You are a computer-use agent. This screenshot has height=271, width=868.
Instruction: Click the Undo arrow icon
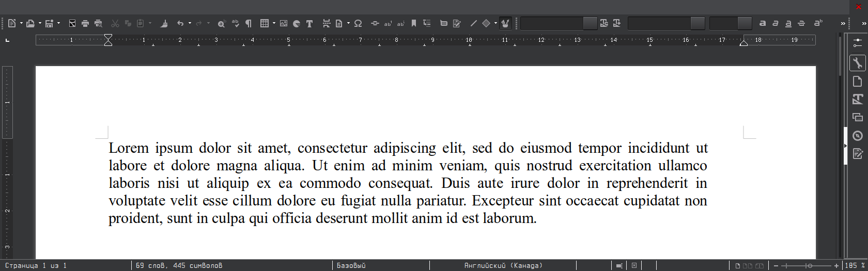point(180,23)
